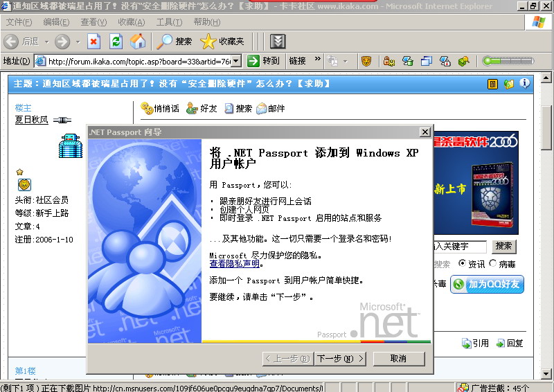Open the 查看(V) menu
The image size is (554, 392).
93,22
